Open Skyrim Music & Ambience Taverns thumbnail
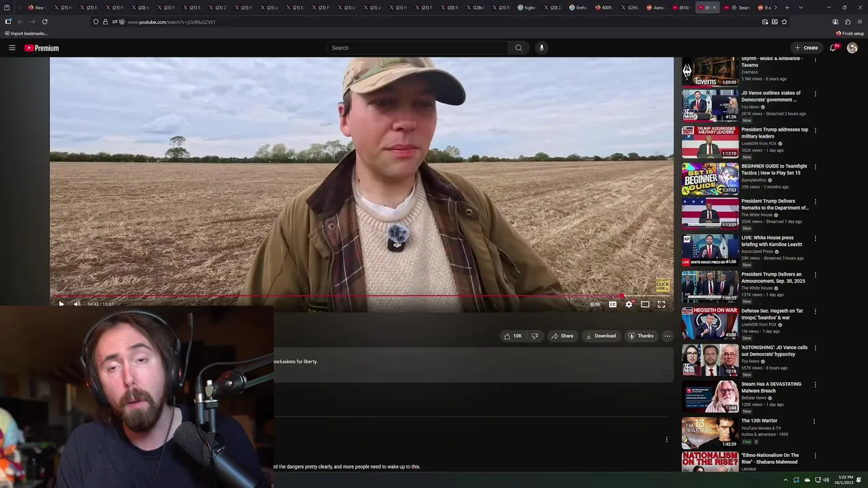The image size is (868, 488). tap(710, 71)
